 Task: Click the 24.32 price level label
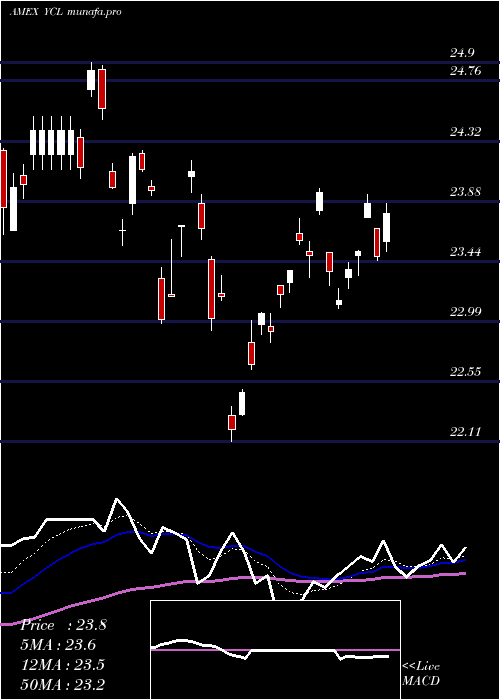point(465,132)
